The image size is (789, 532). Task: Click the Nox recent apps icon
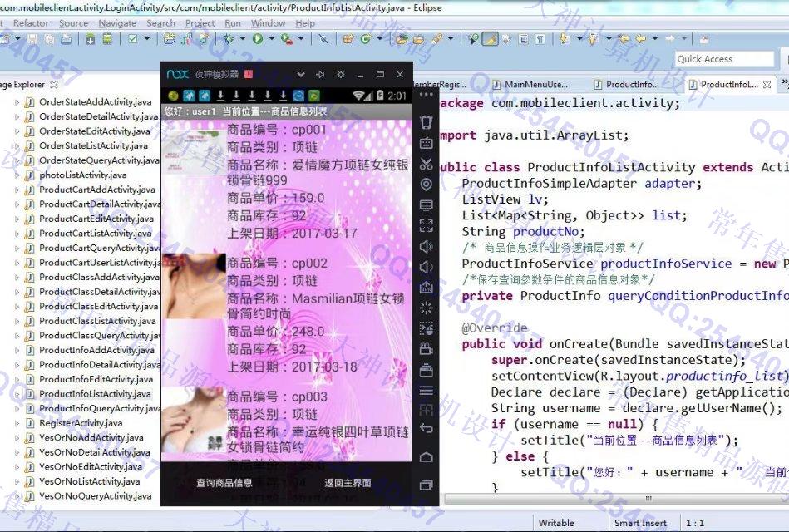click(427, 485)
